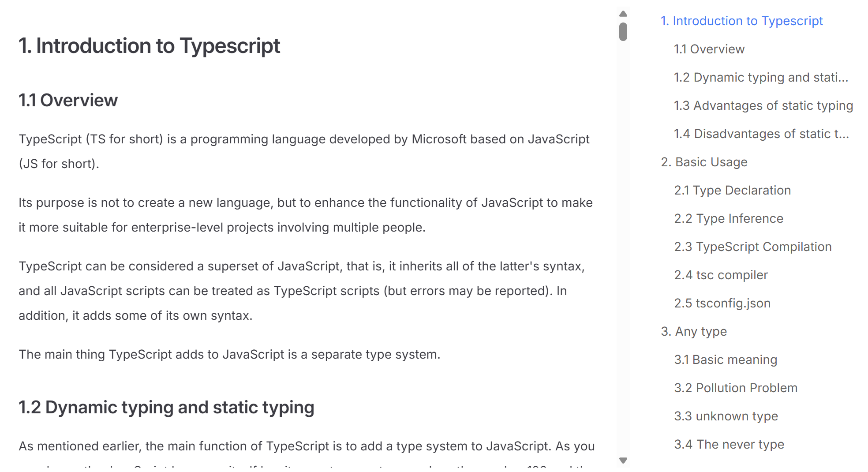Screen dimensions: 868x472
Task: Open 2.2 Type Inference section
Action: click(x=729, y=218)
